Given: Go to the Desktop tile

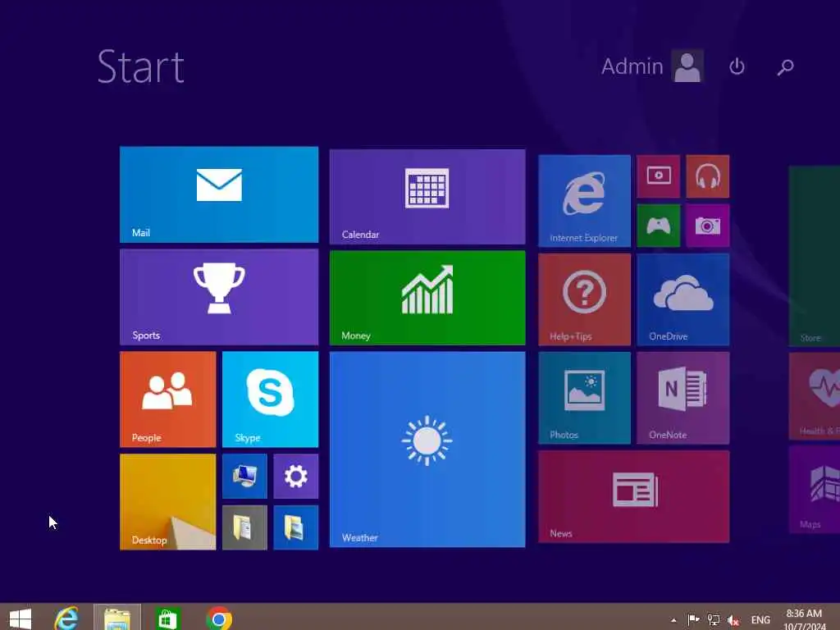Looking at the screenshot, I should [167, 502].
